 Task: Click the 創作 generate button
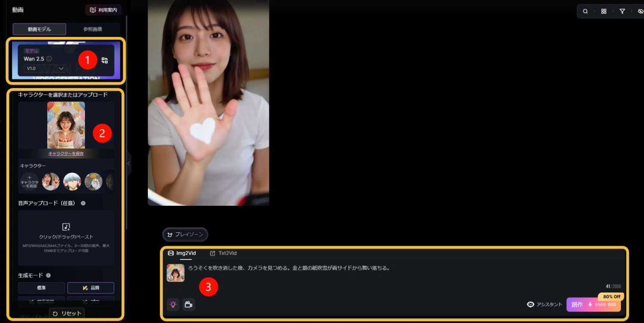593,305
